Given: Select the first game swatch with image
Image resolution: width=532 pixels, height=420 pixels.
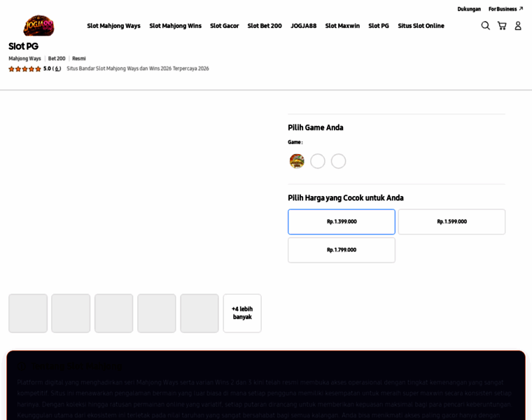Looking at the screenshot, I should coord(297,161).
